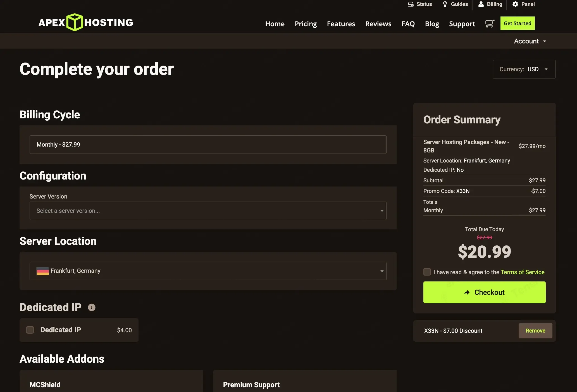
Task: Check the Terms of Service agreement box
Action: (427, 272)
